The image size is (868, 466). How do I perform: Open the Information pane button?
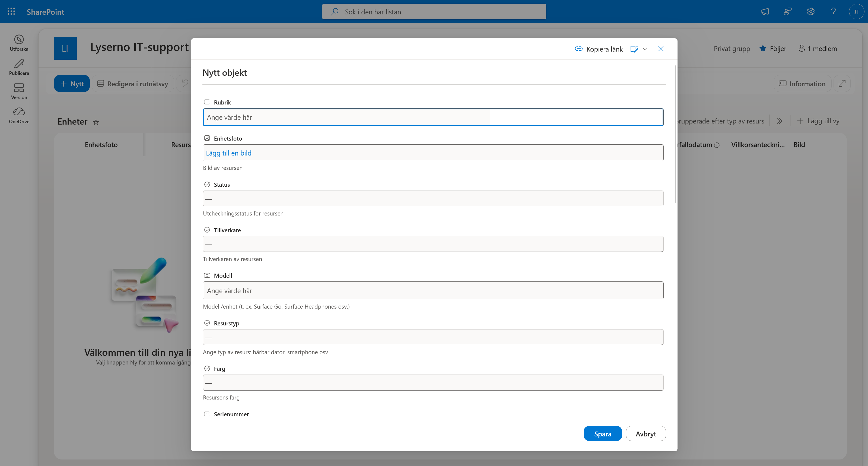point(802,84)
